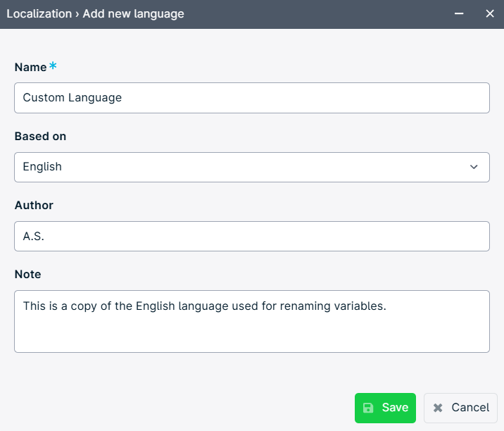This screenshot has width=504, height=431.
Task: Minimize the Add new language dialog
Action: [x=459, y=13]
